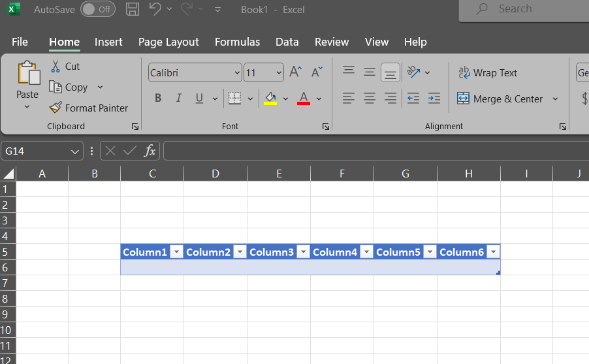Screen dimensions: 589x364
Task: Click the Top Align icon
Action: coord(349,71)
